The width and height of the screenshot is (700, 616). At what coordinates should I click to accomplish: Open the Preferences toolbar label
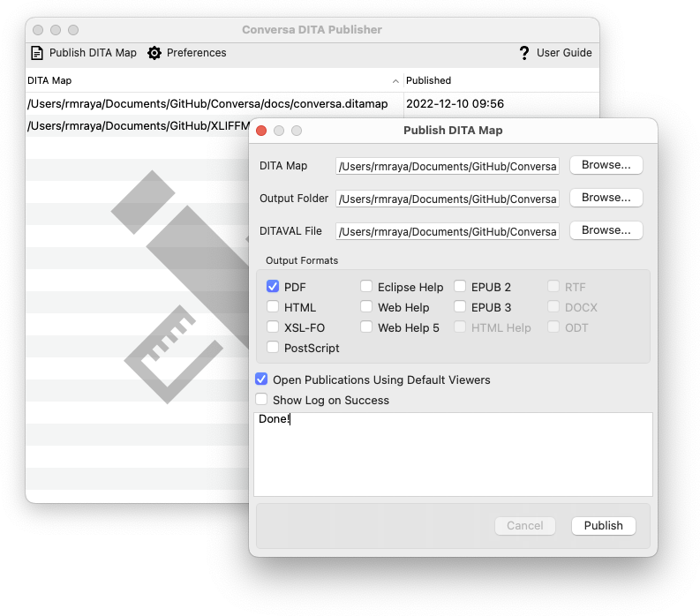[197, 53]
